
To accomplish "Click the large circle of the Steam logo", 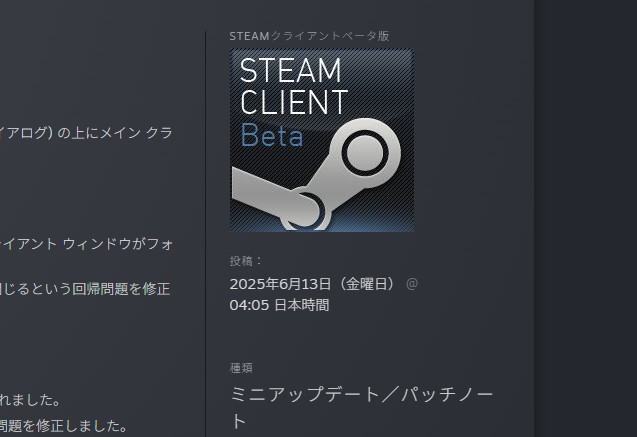I will 363,154.
